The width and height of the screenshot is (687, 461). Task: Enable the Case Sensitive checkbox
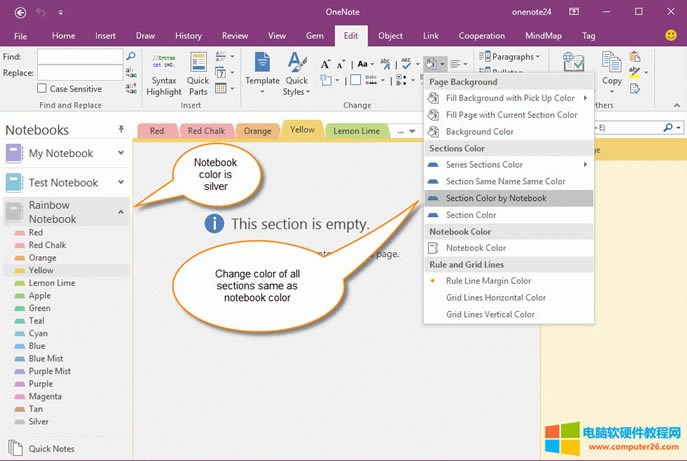tap(43, 89)
